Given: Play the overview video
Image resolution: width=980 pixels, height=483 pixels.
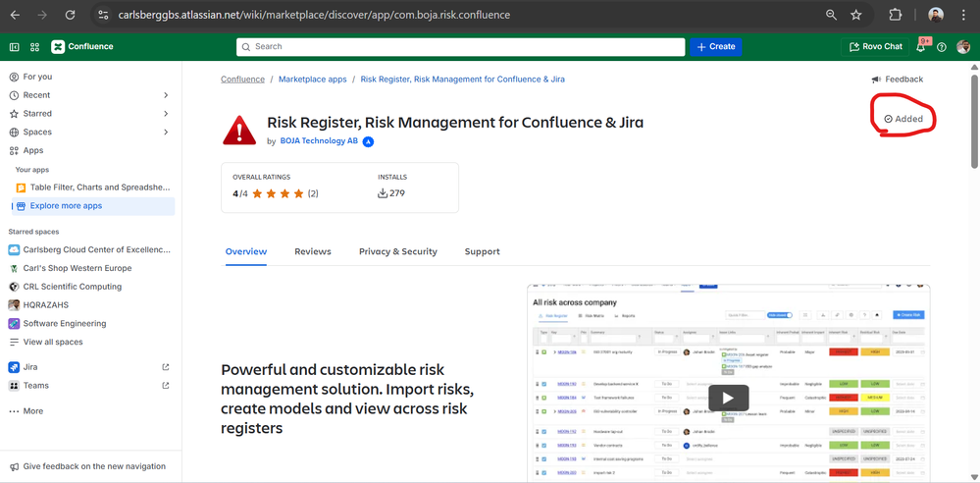Looking at the screenshot, I should click(728, 398).
